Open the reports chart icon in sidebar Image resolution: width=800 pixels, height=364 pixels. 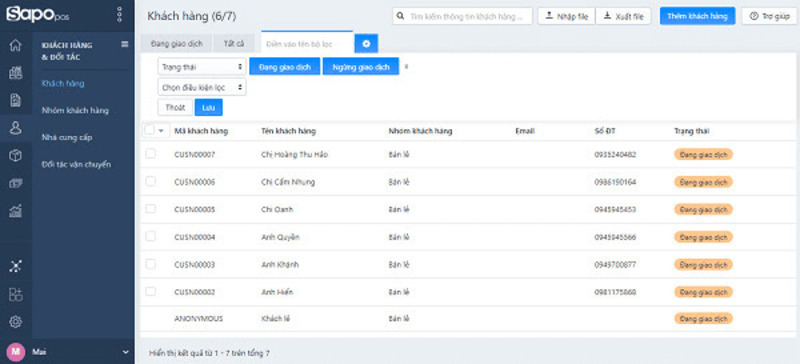coord(15,210)
